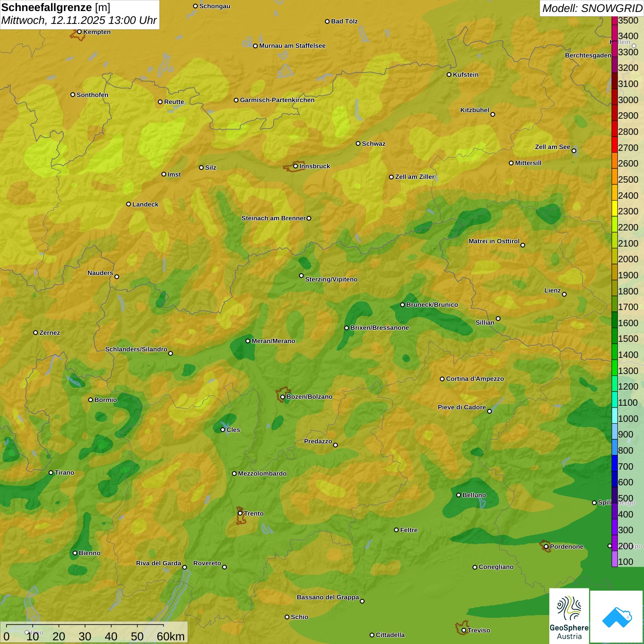Viewport: 644px width, 644px height.
Task: Click the Kempten city marker
Action: (x=79, y=32)
